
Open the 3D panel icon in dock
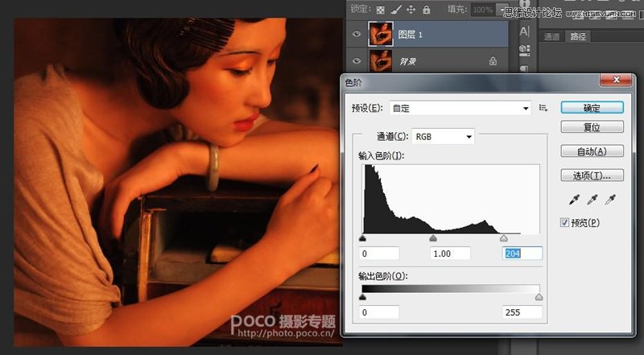[x=525, y=50]
